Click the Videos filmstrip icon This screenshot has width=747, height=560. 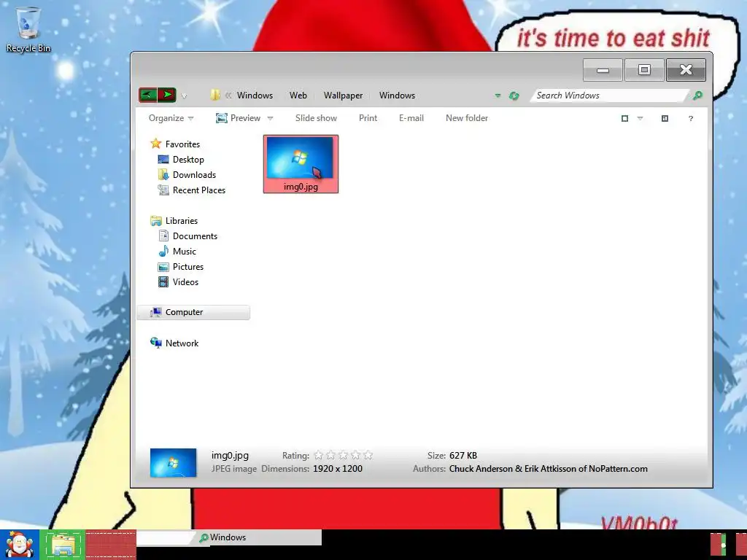[163, 282]
